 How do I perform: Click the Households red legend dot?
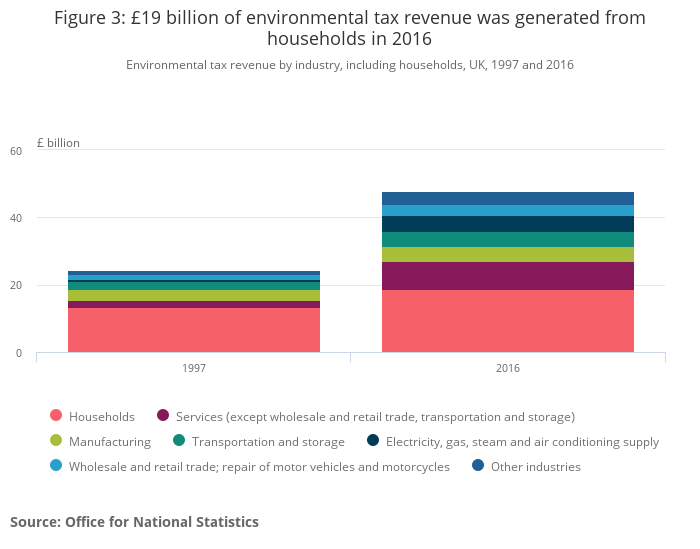[56, 416]
